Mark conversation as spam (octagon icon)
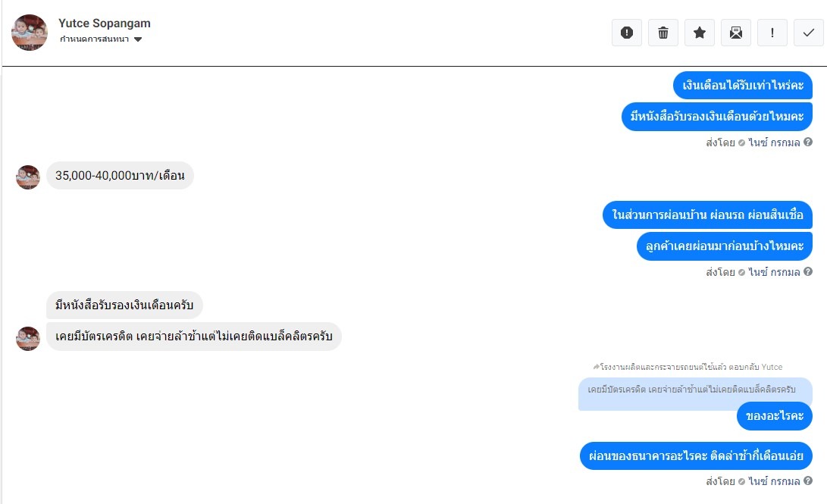This screenshot has height=504, width=827. click(x=627, y=33)
